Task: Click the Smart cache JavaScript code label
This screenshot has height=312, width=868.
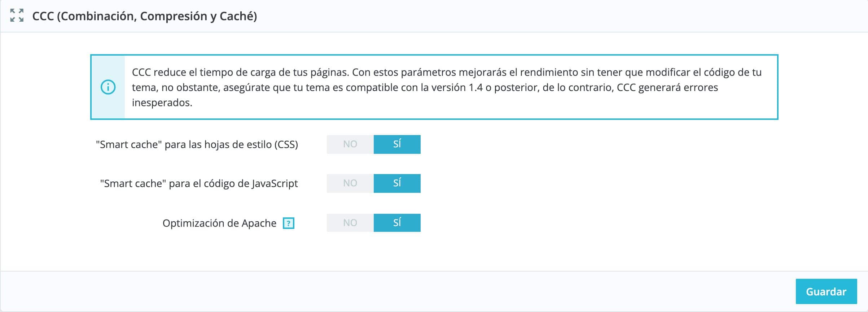Action: (199, 183)
